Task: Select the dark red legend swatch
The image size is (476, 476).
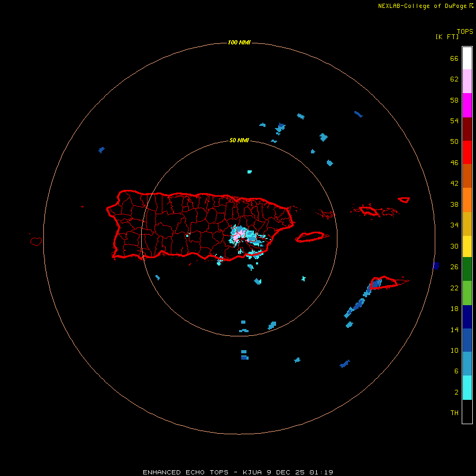Action: tap(467, 129)
